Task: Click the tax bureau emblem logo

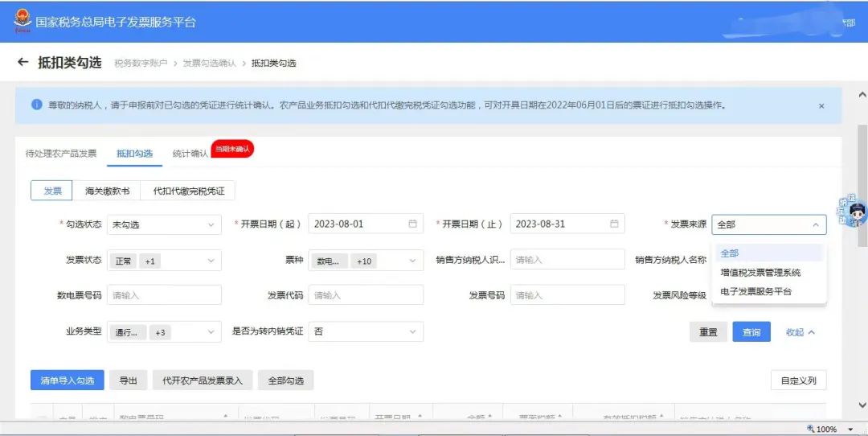Action: point(23,22)
